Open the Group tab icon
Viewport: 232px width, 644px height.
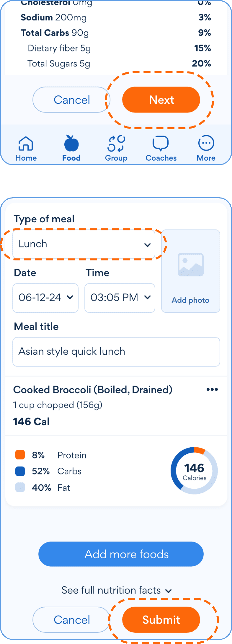click(116, 144)
